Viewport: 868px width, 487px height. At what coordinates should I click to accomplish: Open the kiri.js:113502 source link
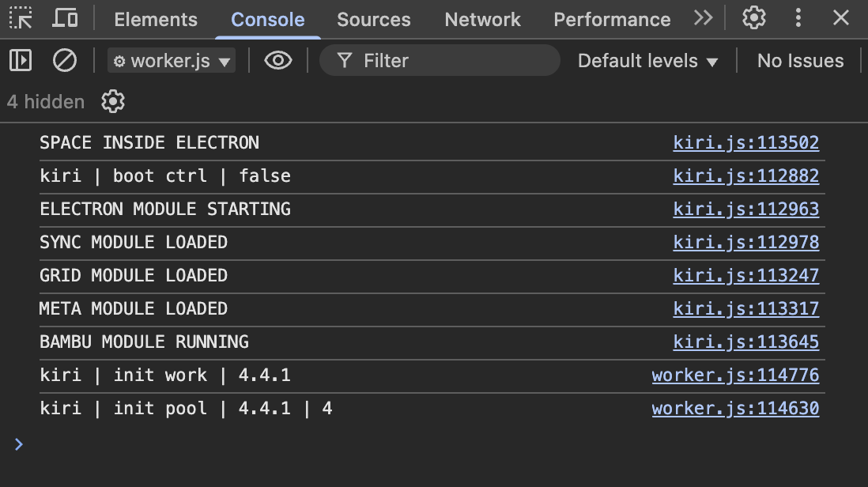point(745,143)
